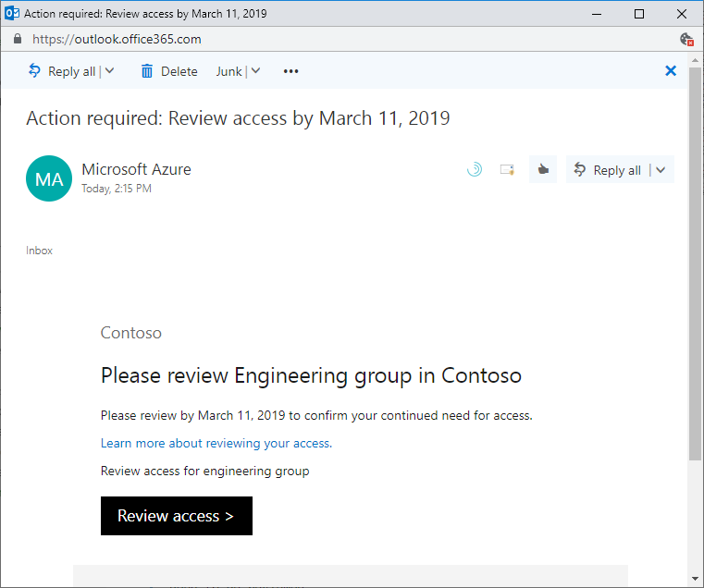
Task: Click the MA sender avatar
Action: point(49,178)
